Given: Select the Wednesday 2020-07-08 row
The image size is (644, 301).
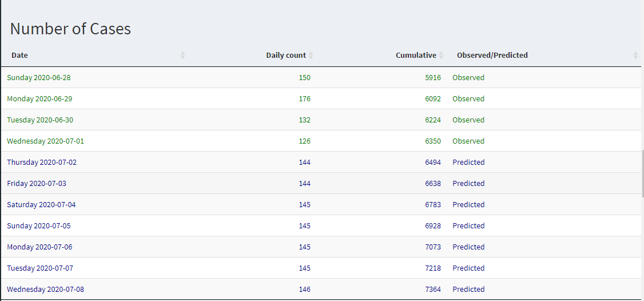Looking at the screenshot, I should tap(321, 289).
